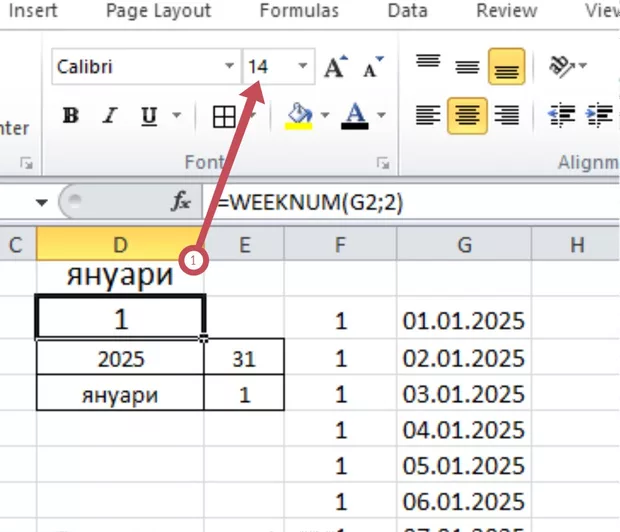Select column E header
This screenshot has height=532, width=620.
[x=244, y=244]
